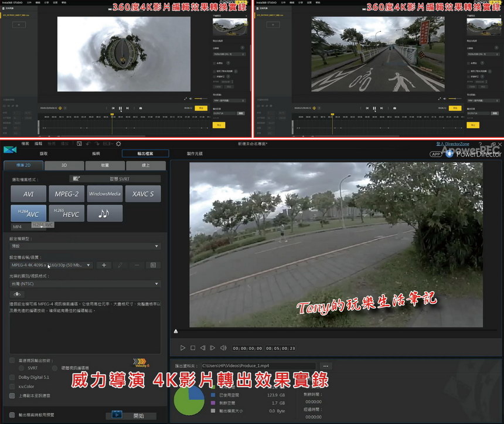Click the preview timeline scrubber marker
The height and width of the screenshot is (424, 504).
176,332
